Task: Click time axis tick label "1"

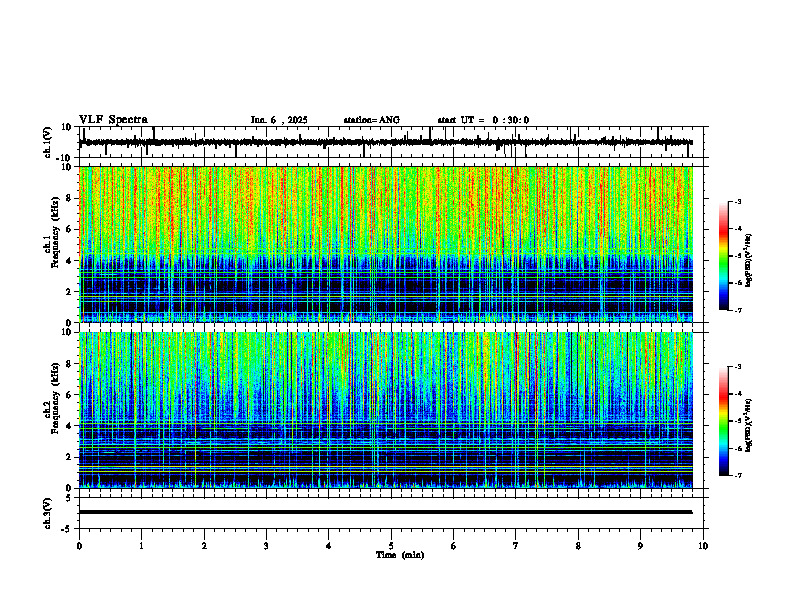Action: coord(141,546)
